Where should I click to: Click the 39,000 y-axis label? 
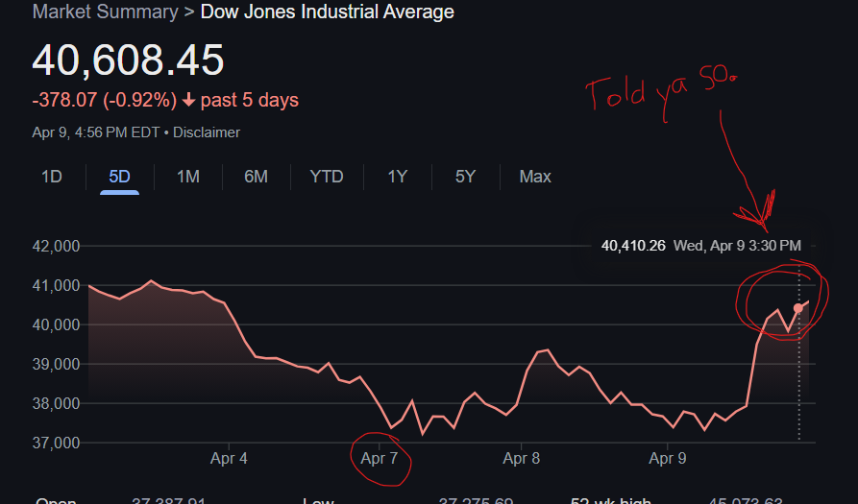point(56,364)
